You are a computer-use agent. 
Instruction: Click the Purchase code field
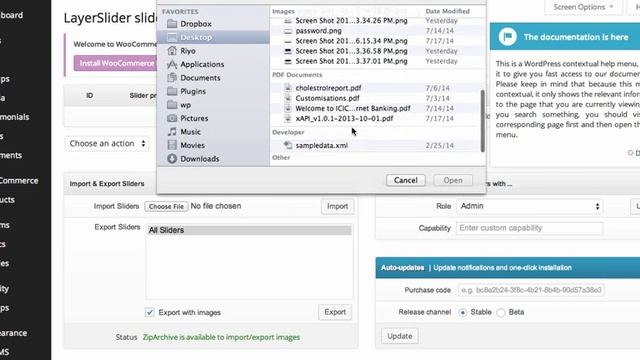531,290
